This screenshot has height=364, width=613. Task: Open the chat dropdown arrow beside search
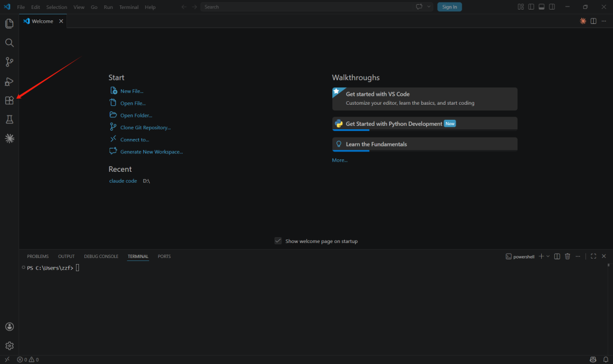click(x=429, y=7)
